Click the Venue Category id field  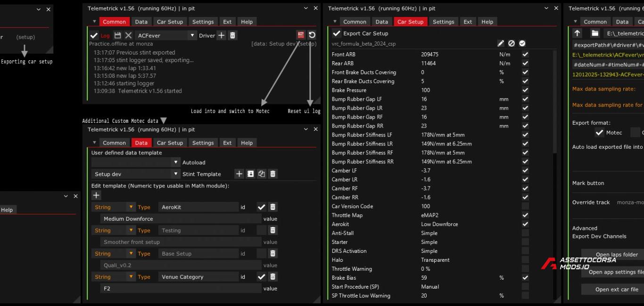pos(198,277)
